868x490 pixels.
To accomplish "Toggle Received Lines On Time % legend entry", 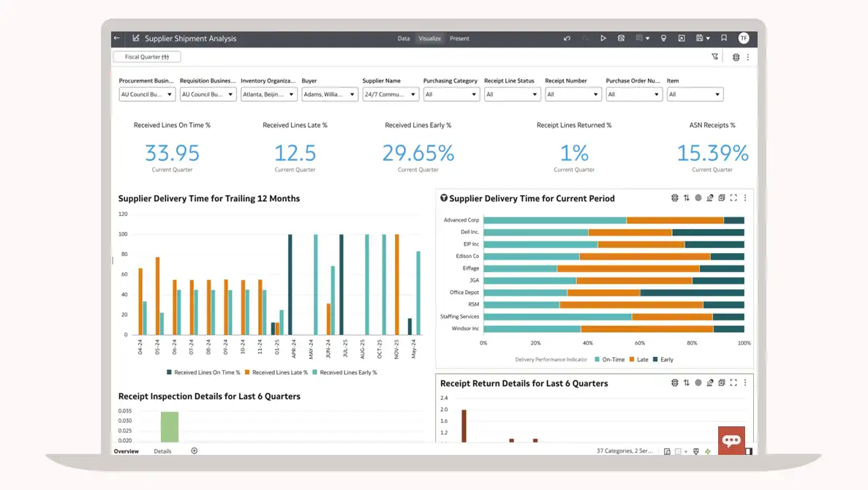I will click(x=203, y=372).
